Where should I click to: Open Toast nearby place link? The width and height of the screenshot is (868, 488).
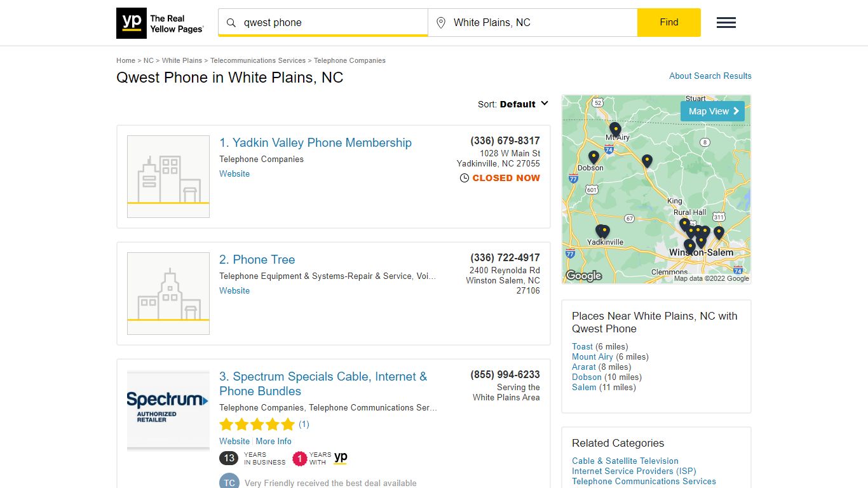pos(582,346)
